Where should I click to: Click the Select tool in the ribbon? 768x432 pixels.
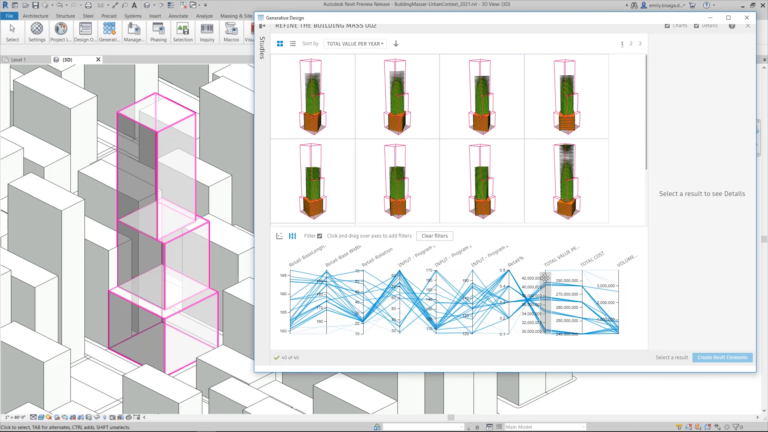tap(12, 32)
